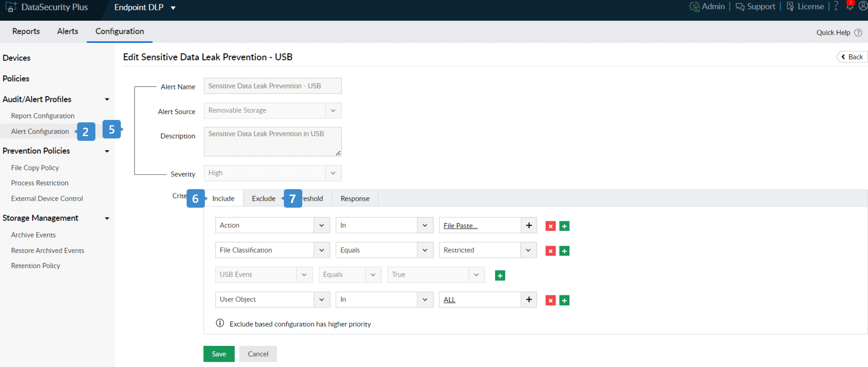868x367 pixels.
Task: Go to the Reports tab
Action: tap(26, 31)
